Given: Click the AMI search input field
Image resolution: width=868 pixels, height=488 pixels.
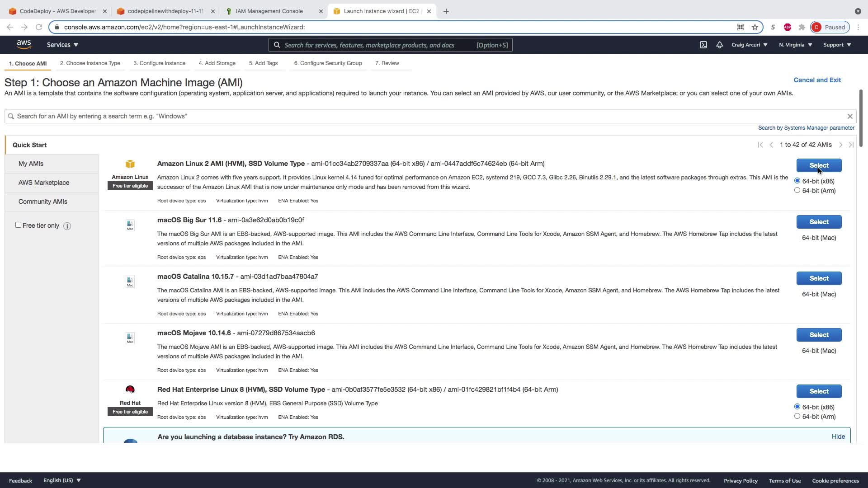Looking at the screenshot, I should (425, 116).
